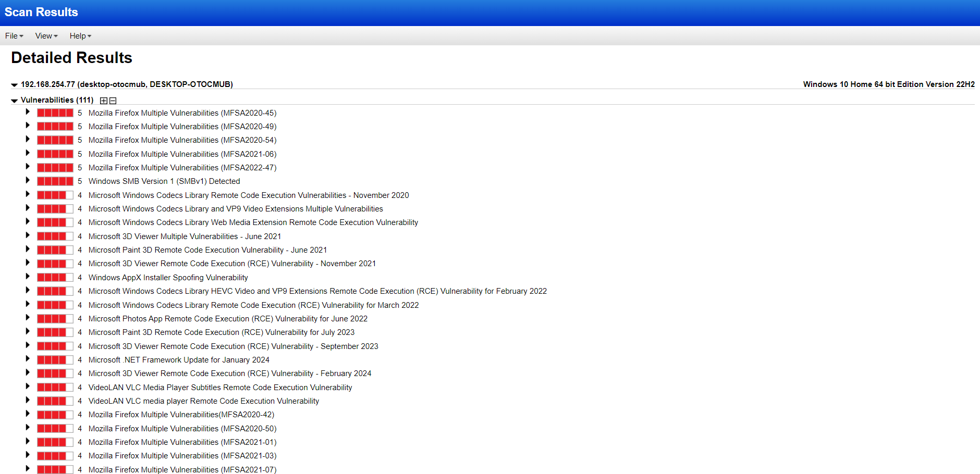This screenshot has width=980, height=474.
Task: Select 'Windows AppX Installer Spoofing Vulnerability' text
Action: point(168,278)
